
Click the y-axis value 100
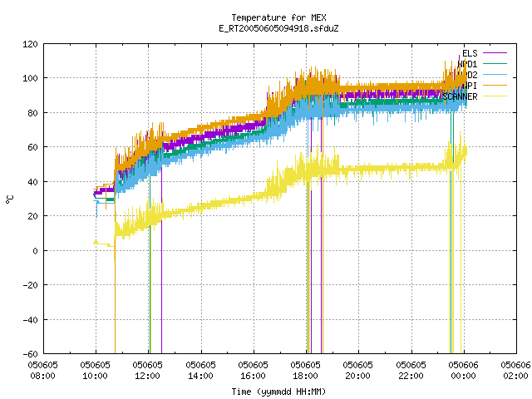pos(30,78)
